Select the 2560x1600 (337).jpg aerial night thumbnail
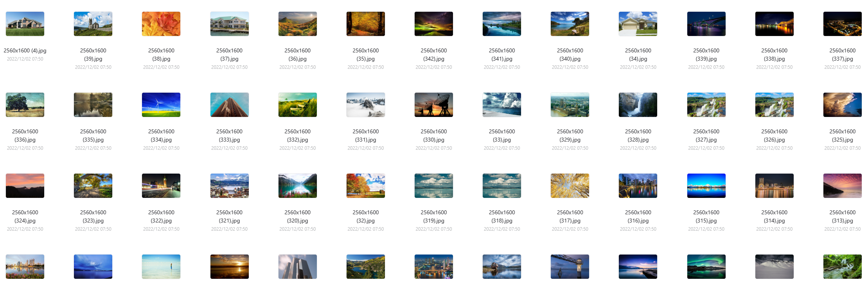 point(843,24)
